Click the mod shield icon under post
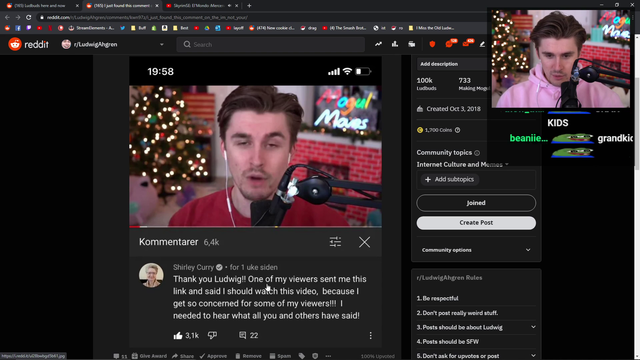640x360 pixels. [x=315, y=356]
